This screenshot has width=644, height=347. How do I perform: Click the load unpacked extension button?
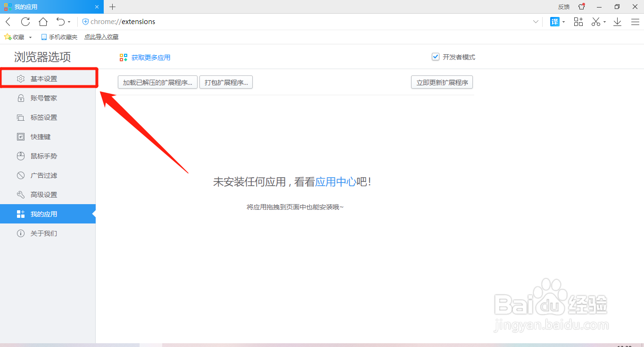157,82
